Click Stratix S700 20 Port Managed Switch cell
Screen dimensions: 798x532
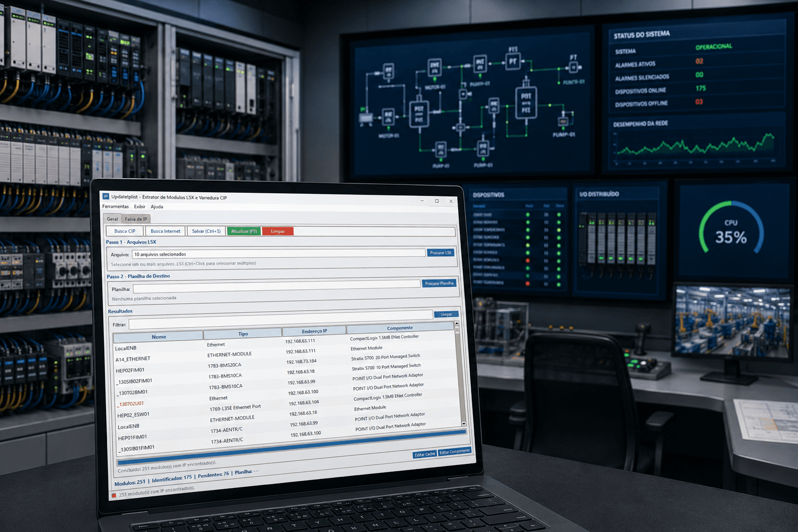385,357
